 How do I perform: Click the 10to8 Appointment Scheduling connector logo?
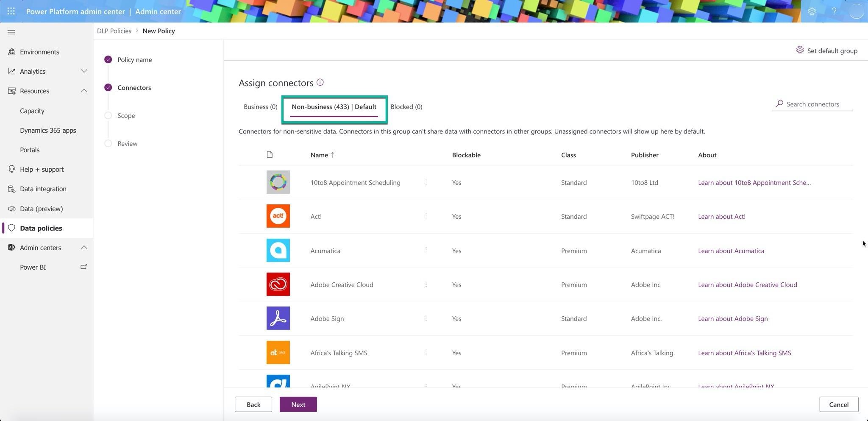[x=278, y=182]
